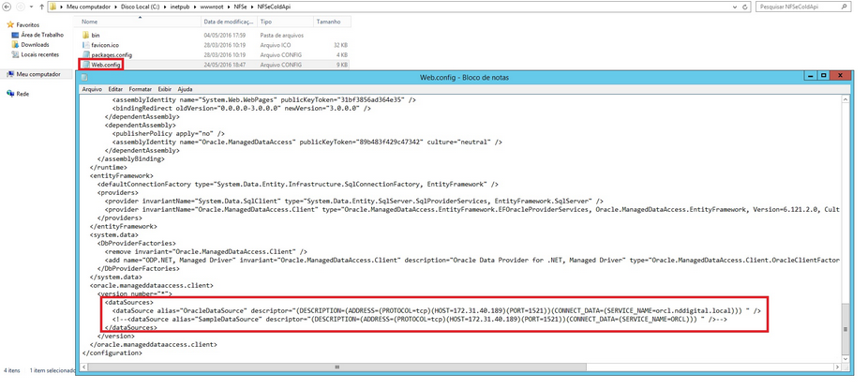Click the Notepad icon in title bar
This screenshot has height=390, width=868.
[x=84, y=78]
